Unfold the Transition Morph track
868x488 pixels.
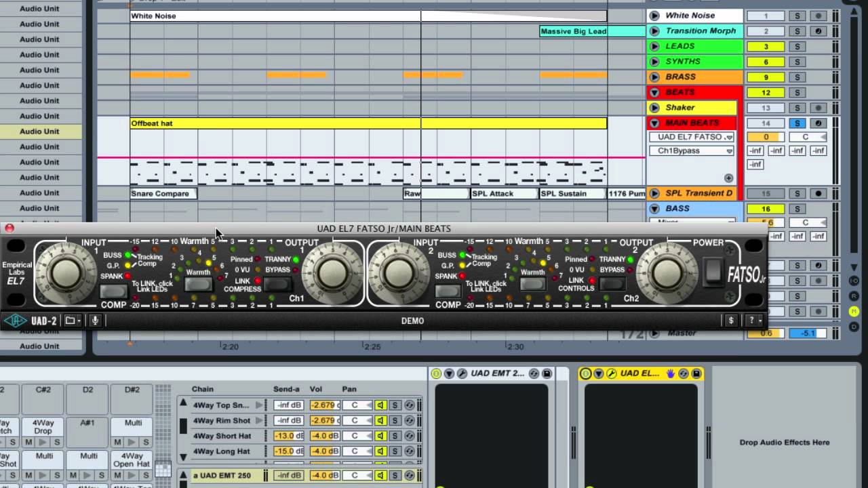coord(654,31)
